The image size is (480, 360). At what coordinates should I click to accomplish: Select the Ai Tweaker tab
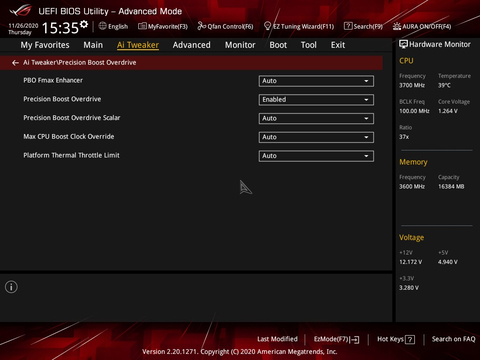[138, 45]
